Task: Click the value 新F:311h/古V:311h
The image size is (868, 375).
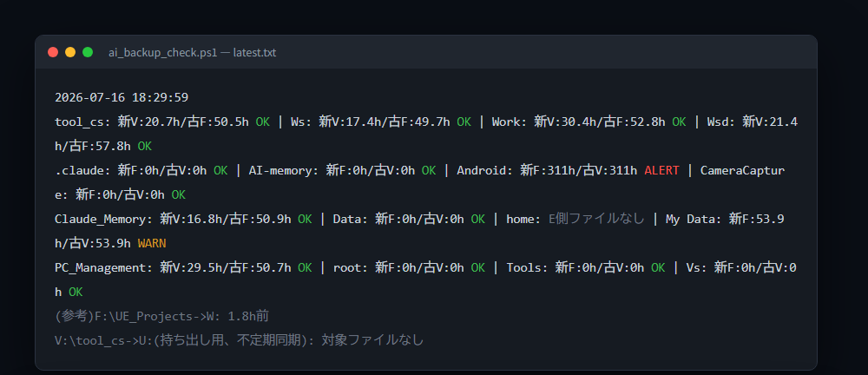Action: (578, 171)
